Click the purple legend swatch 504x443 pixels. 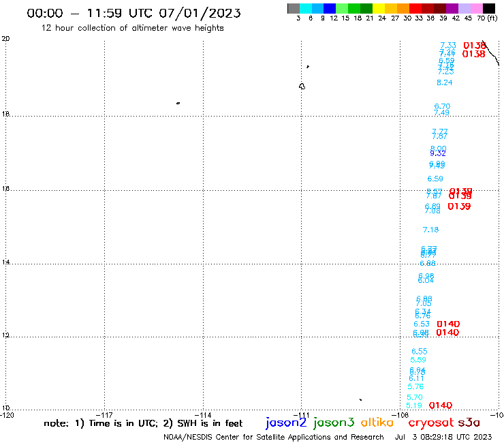[452, 8]
